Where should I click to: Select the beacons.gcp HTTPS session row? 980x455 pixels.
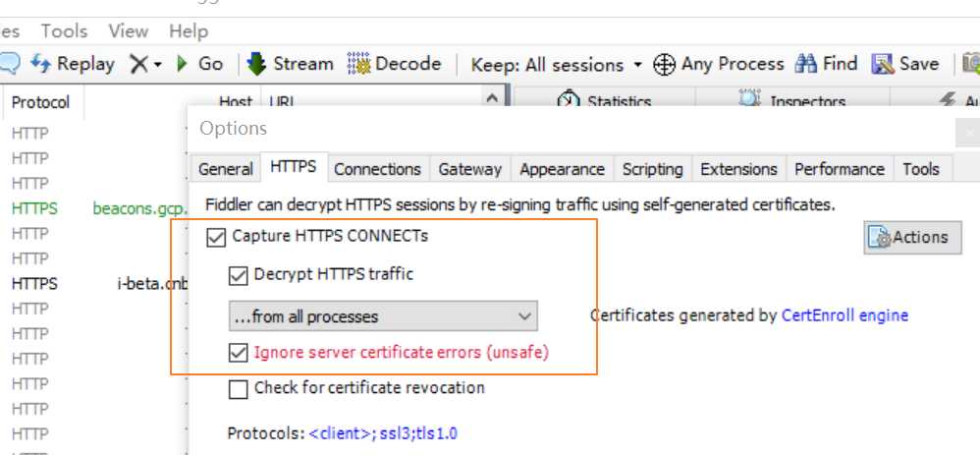click(93, 208)
